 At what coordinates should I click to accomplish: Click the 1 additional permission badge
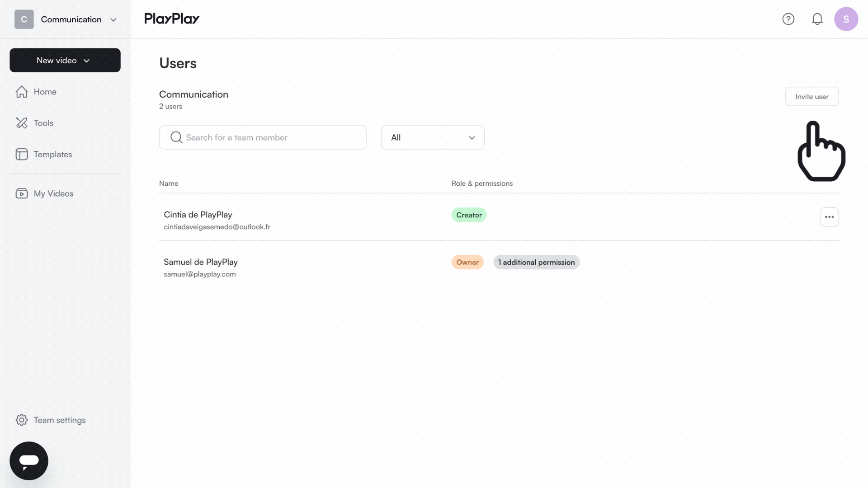point(536,263)
